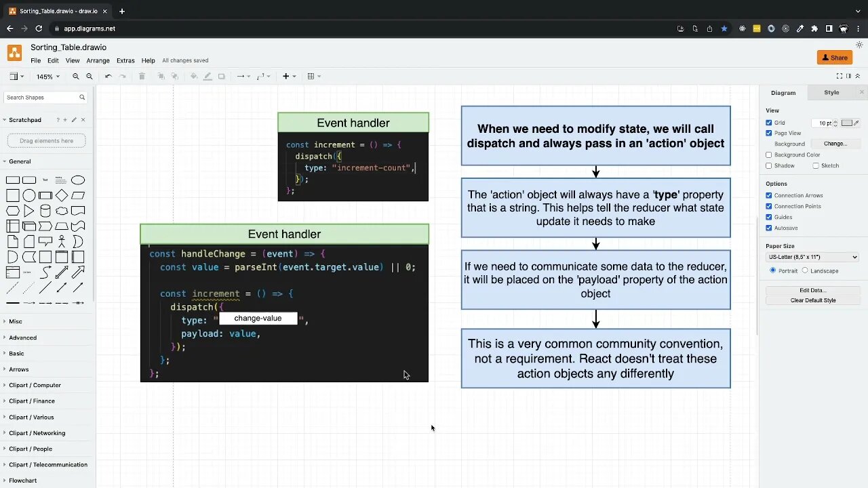Image resolution: width=868 pixels, height=488 pixels.
Task: Click the draw.io logo icon
Action: point(14,53)
